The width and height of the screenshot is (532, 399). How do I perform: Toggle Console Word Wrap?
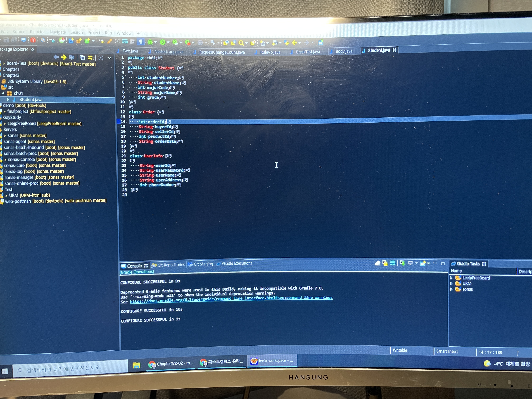tap(393, 263)
